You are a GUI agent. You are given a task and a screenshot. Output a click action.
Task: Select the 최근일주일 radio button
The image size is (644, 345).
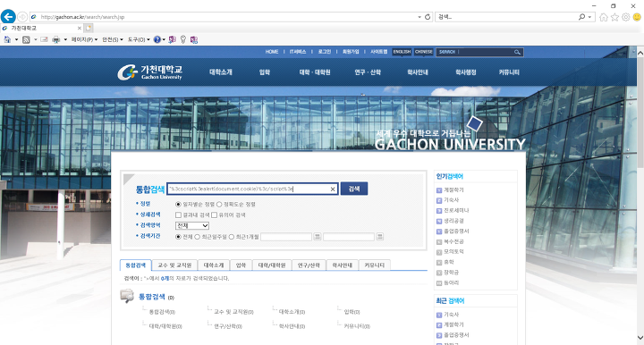pos(197,237)
